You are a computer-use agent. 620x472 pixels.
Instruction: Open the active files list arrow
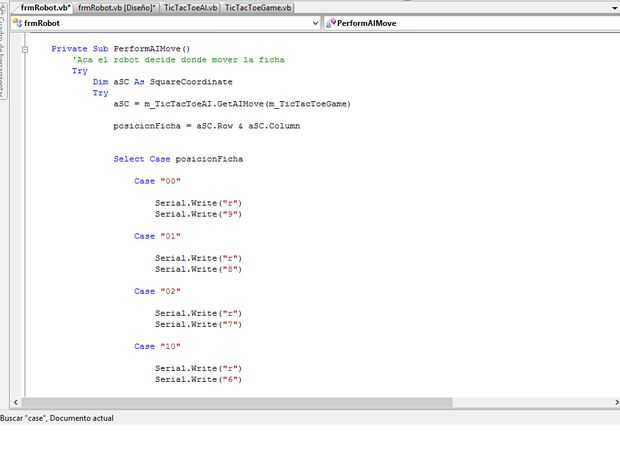pos(615,8)
